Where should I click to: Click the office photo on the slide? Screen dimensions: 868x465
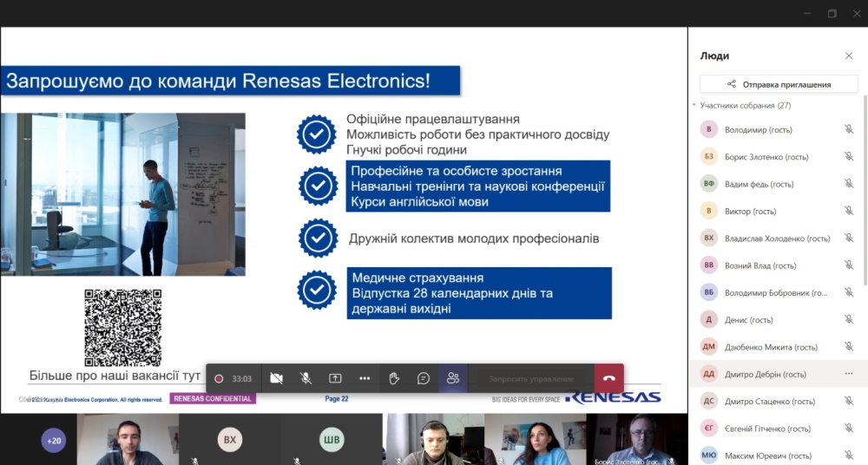tap(123, 194)
